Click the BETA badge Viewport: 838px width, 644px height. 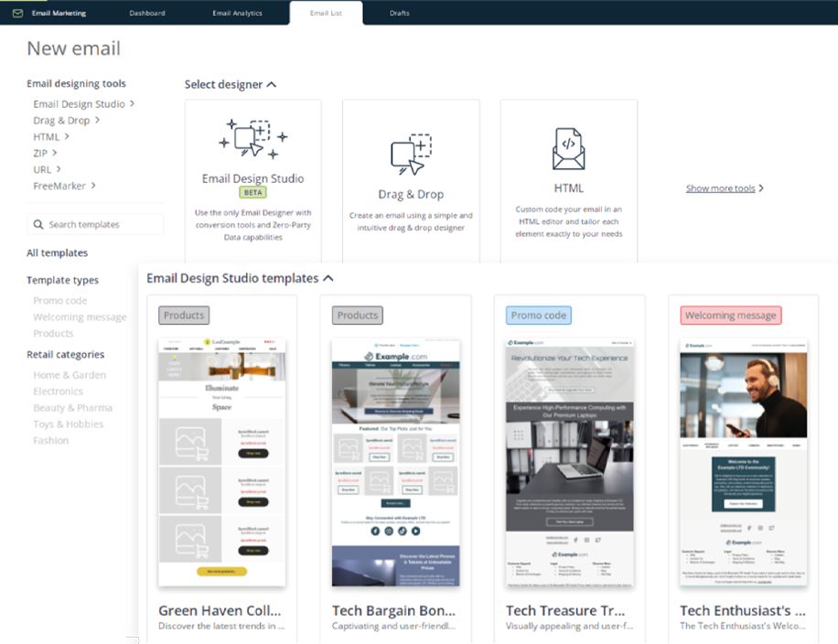tap(253, 192)
